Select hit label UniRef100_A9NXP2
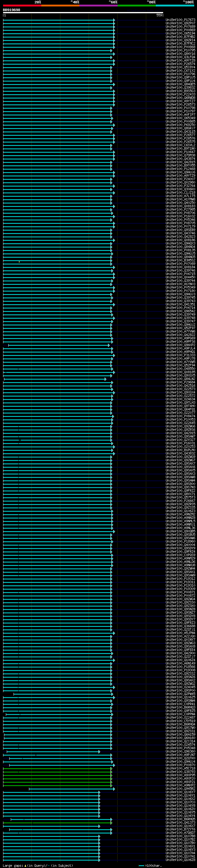This screenshot has height=868, width=197. pyautogui.click(x=180, y=785)
